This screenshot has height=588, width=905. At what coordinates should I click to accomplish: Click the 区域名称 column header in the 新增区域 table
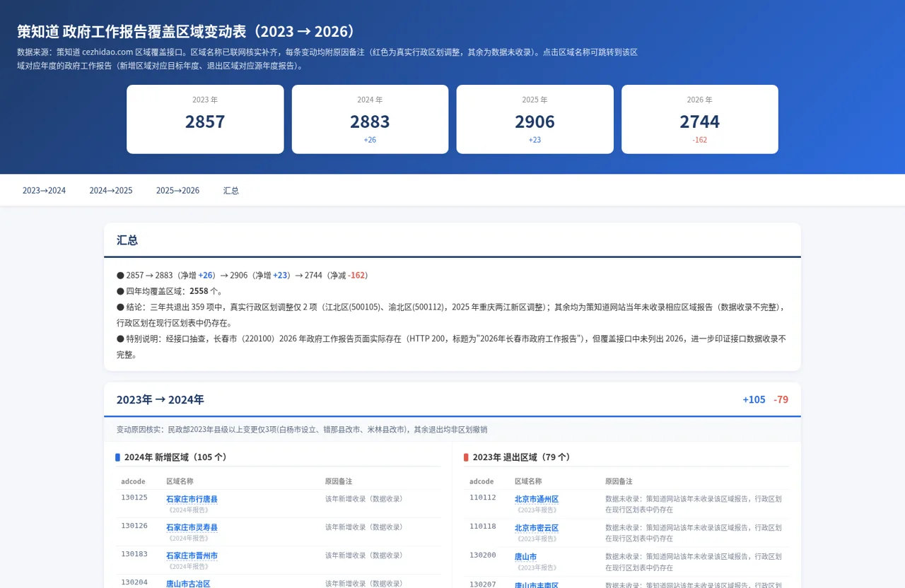pyautogui.click(x=180, y=481)
